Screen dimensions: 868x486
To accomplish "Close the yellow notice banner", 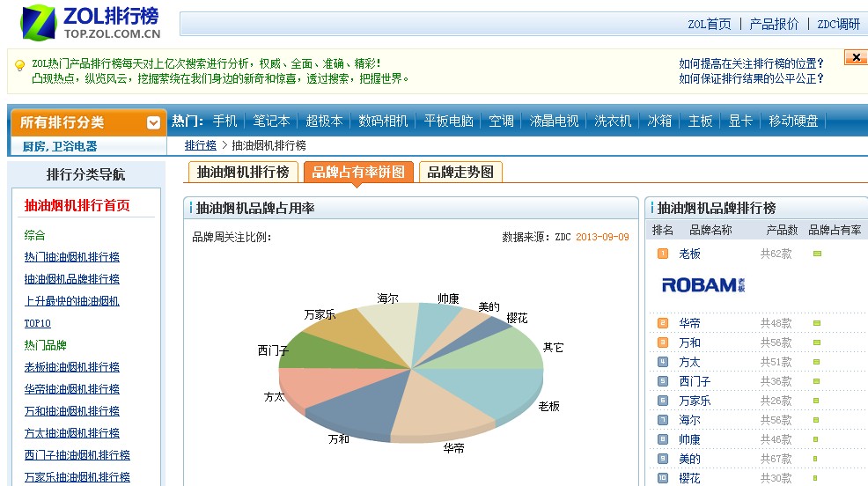I will click(856, 57).
